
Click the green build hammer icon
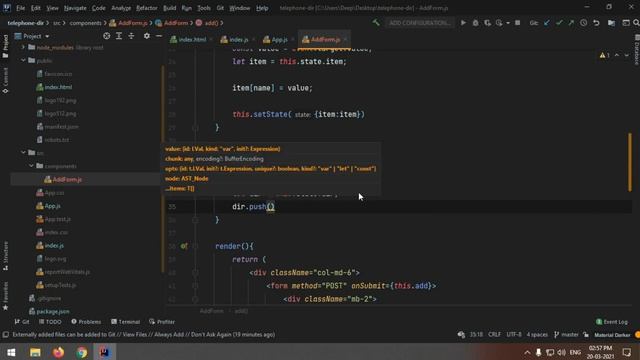(376, 23)
